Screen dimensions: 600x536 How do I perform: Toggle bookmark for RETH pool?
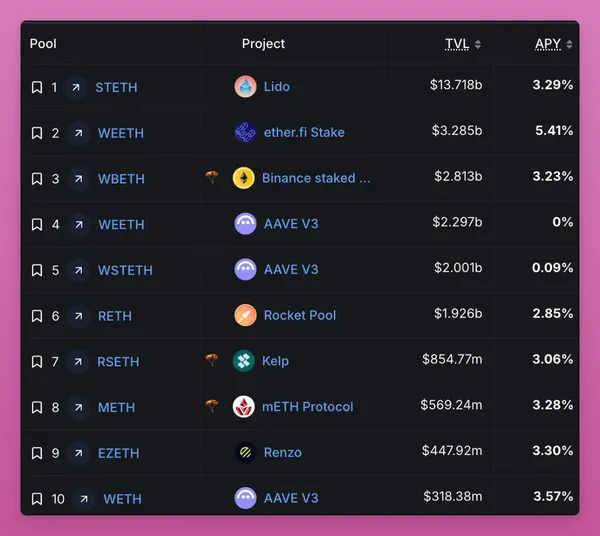pyautogui.click(x=37, y=316)
